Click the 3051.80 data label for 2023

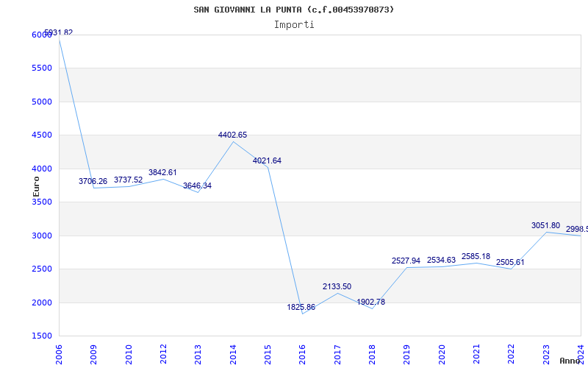tap(545, 225)
